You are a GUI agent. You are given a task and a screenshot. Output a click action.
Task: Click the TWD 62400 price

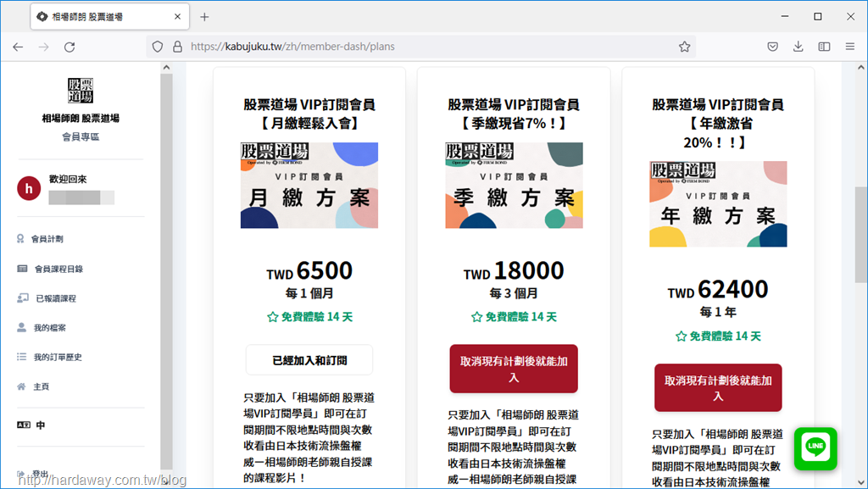[x=718, y=290]
